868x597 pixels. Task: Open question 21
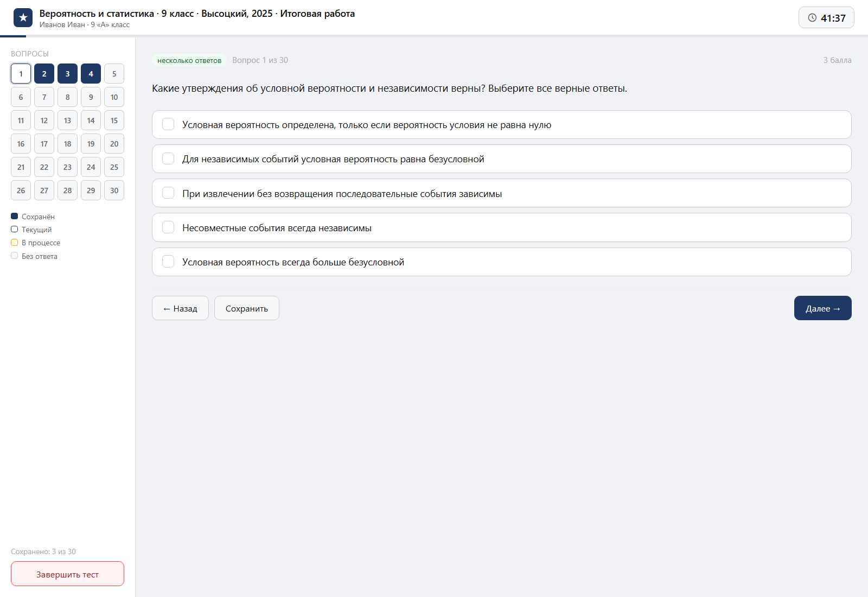click(21, 167)
